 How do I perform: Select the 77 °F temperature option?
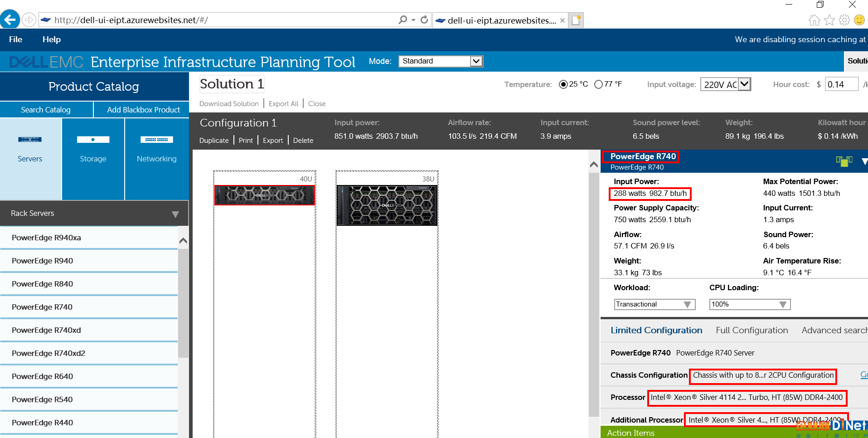[x=598, y=84]
